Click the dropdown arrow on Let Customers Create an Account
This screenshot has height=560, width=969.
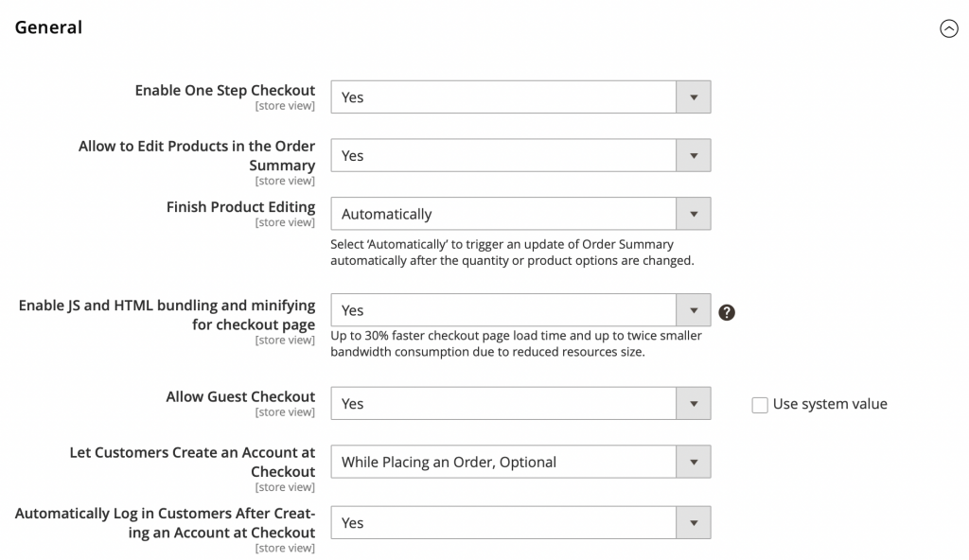(694, 462)
